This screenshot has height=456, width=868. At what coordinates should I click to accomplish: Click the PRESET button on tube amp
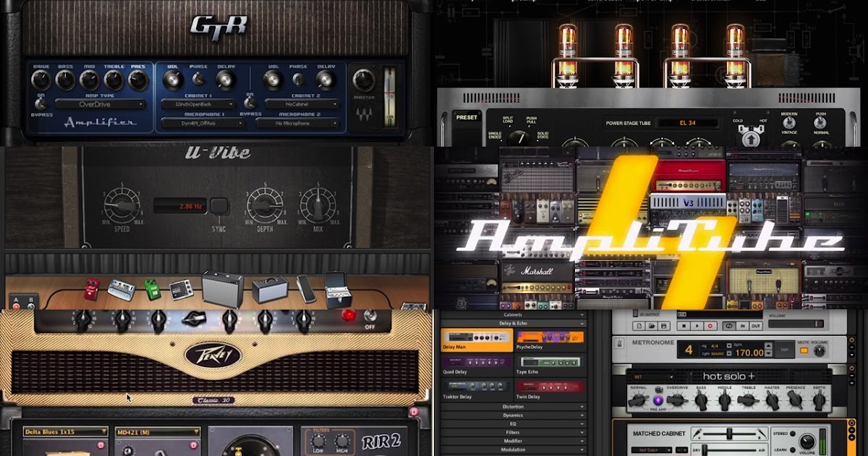(467, 118)
